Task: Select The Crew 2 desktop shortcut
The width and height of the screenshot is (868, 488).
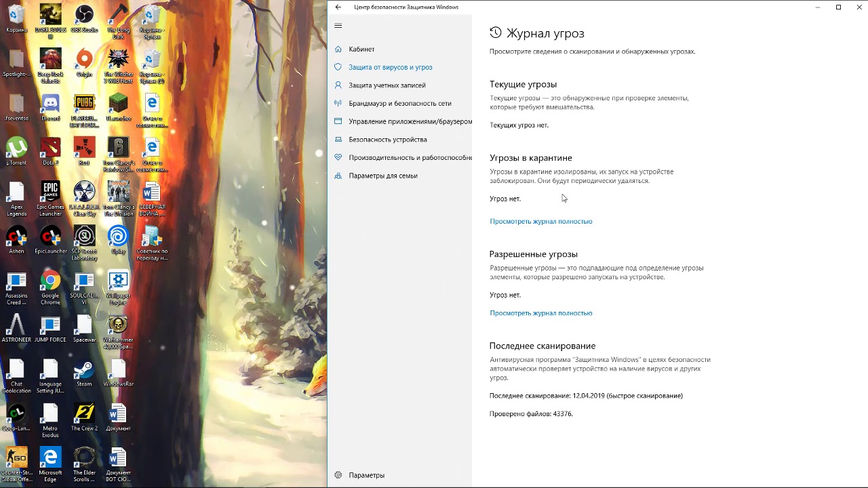Action: pyautogui.click(x=84, y=418)
